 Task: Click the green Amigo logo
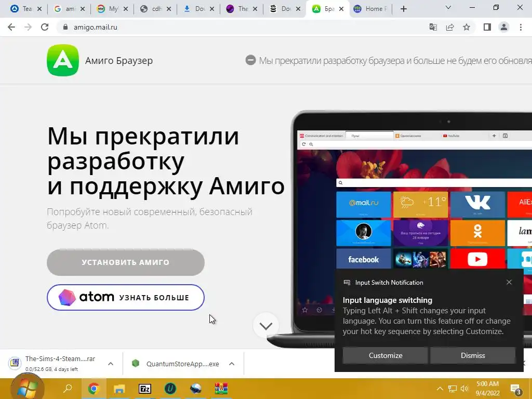63,60
